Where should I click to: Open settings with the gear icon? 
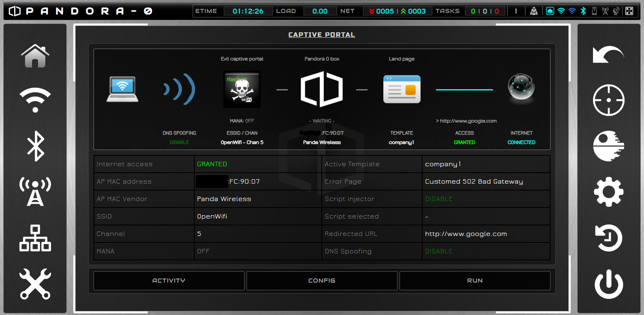point(608,192)
